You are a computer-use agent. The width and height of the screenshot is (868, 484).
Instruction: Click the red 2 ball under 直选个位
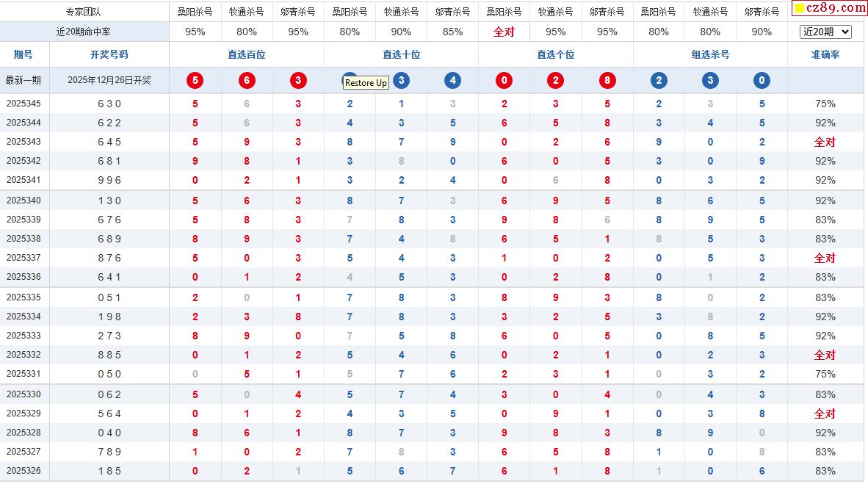[x=556, y=80]
